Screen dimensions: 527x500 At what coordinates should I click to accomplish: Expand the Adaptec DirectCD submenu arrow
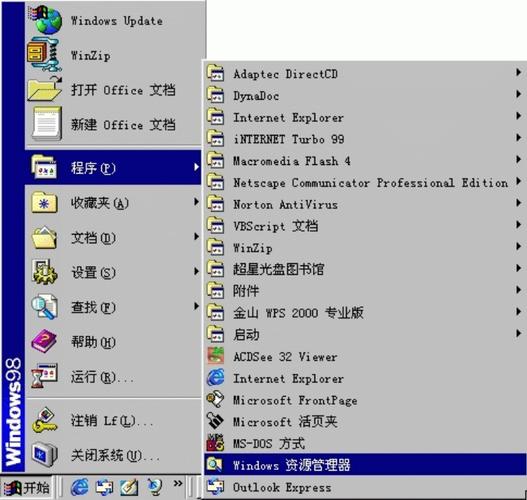518,73
